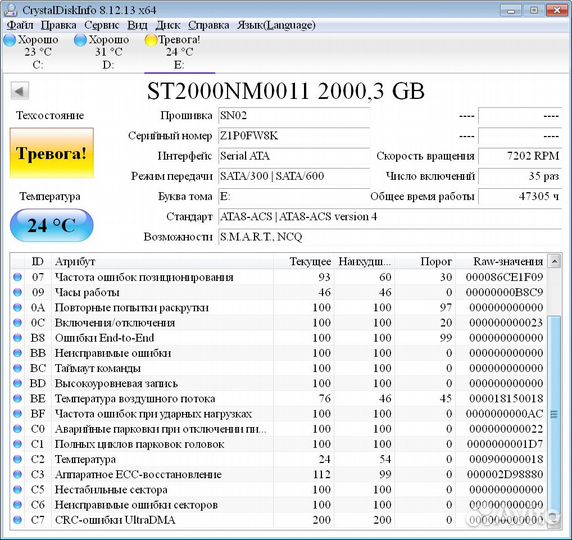Click status dot of attribute C7 row
This screenshot has width=572, height=540.
click(18, 520)
